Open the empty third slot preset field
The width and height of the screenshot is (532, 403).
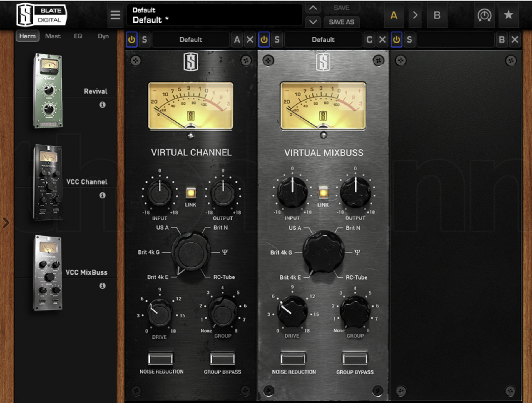coord(456,39)
